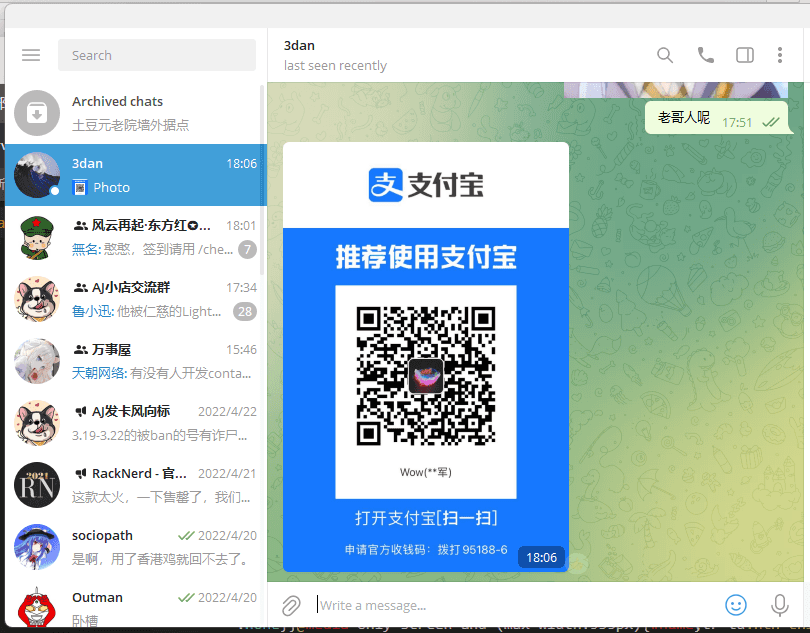Viewport: 810px width, 633px height.
Task: Click the Search input field
Action: [157, 56]
